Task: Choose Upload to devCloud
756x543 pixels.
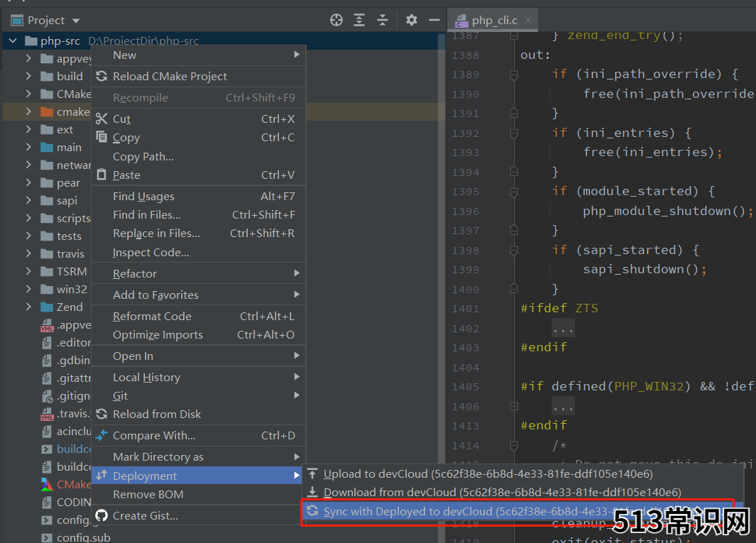Action: coord(522,474)
